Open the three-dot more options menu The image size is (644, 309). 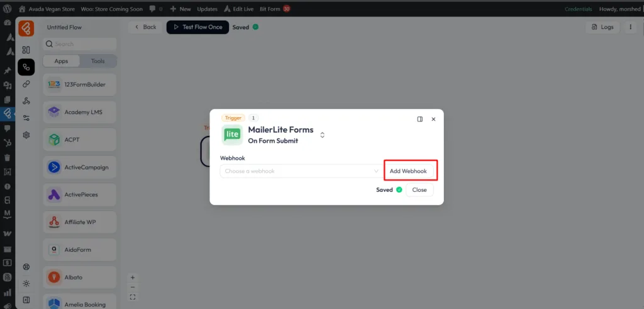[630, 27]
